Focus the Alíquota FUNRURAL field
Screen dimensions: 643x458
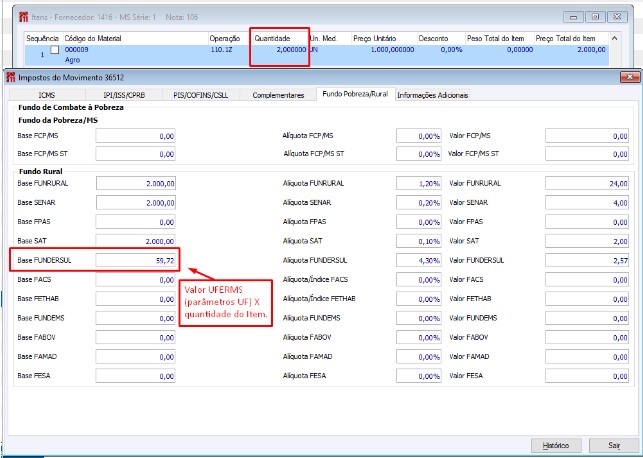tap(419, 184)
